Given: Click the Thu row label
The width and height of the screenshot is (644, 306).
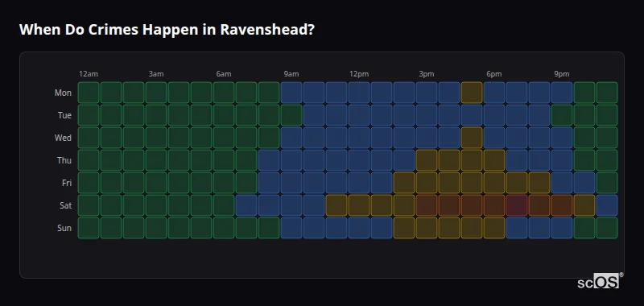Looking at the screenshot, I should (x=64, y=160).
